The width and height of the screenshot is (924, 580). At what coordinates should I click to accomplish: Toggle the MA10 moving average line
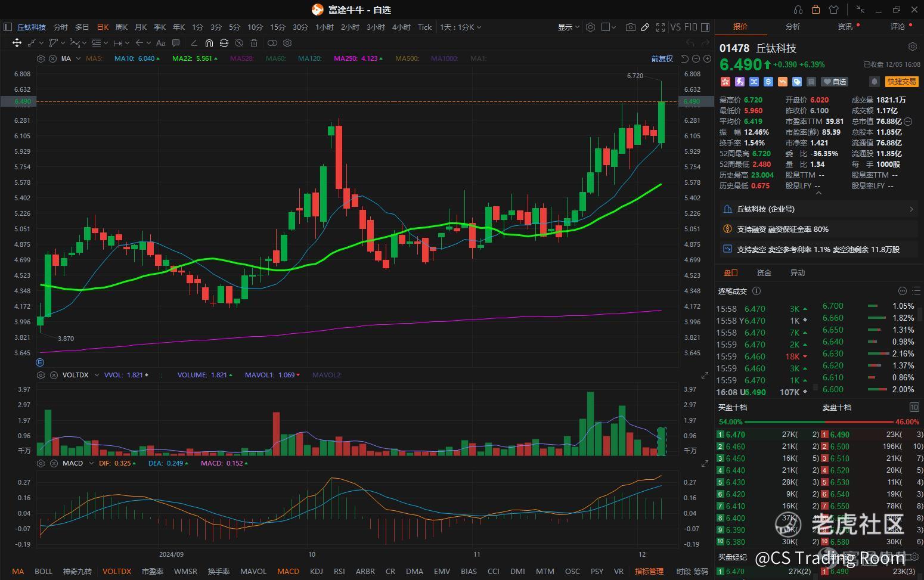(x=137, y=58)
